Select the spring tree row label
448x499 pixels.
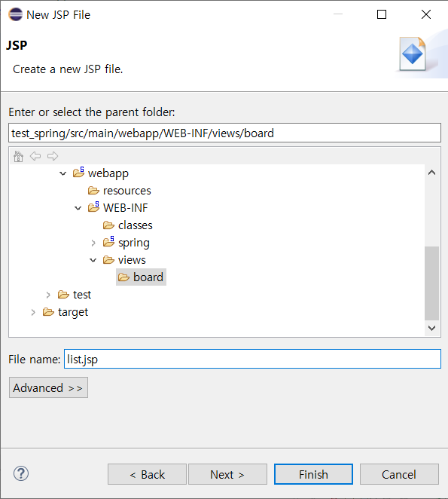pos(134,243)
